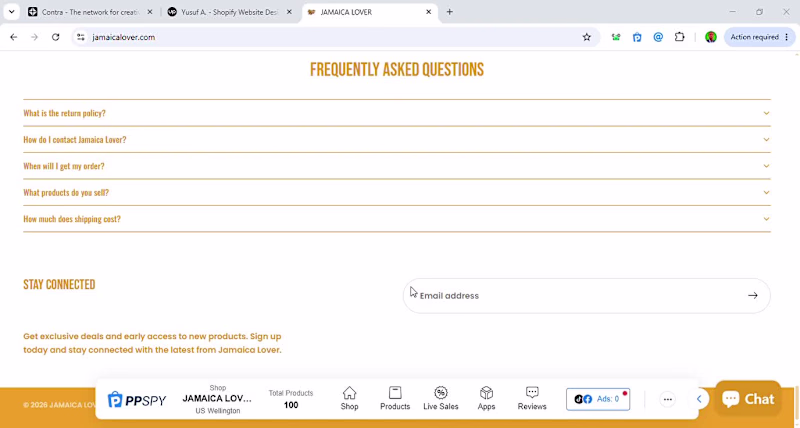Screen dimensions: 800x428
Task: Open Shop in the PPSPY bar
Action: 349,398
